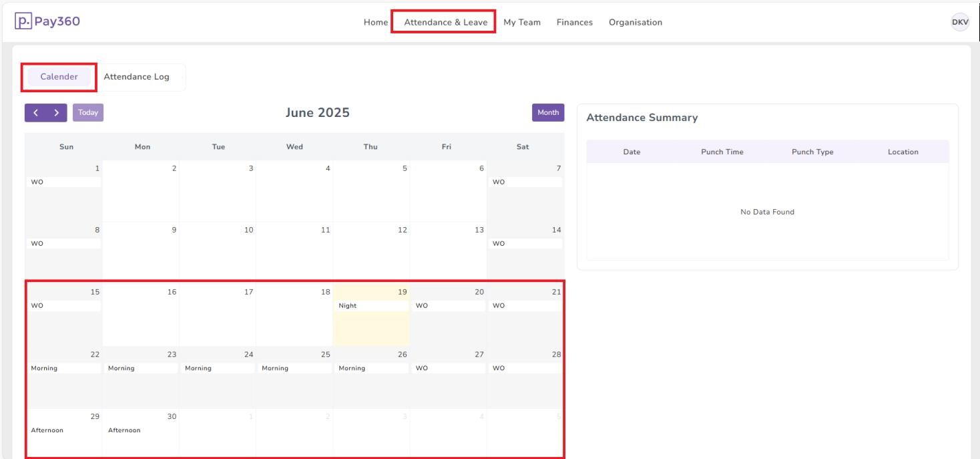Open the Home menu
The height and width of the screenshot is (459, 980).
375,22
